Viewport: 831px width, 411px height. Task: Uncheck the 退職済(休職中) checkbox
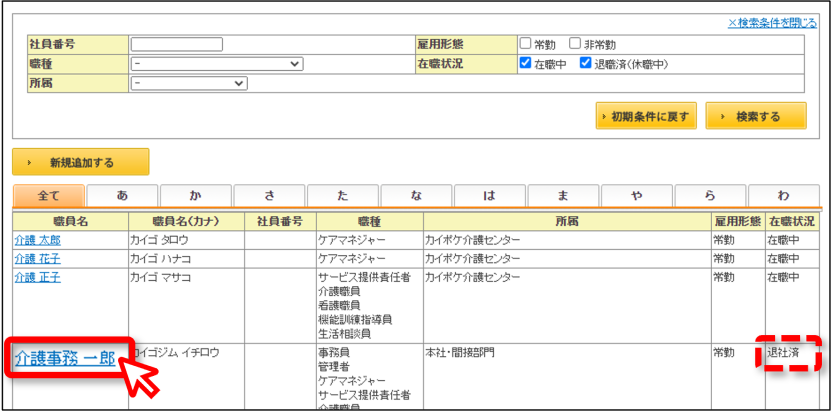[x=585, y=64]
